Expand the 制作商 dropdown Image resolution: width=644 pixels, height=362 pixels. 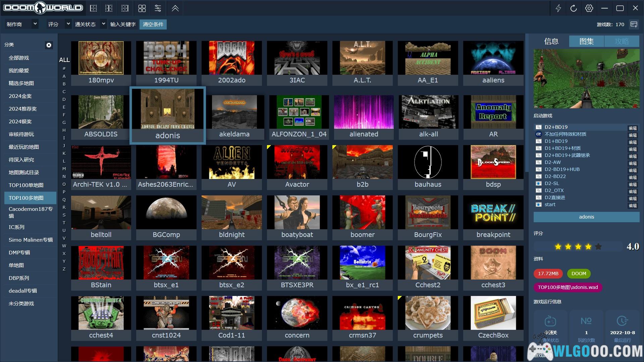click(x=35, y=24)
